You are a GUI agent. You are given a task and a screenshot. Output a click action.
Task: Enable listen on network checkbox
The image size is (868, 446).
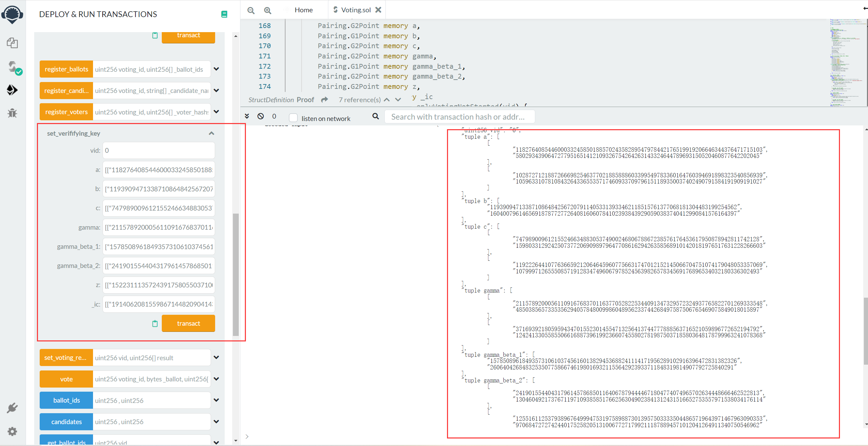tap(293, 118)
